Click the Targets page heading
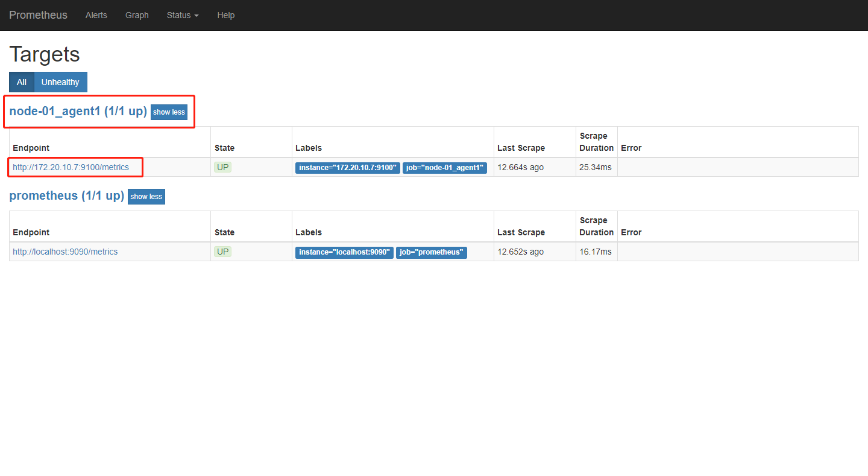The width and height of the screenshot is (868, 476). coord(45,54)
